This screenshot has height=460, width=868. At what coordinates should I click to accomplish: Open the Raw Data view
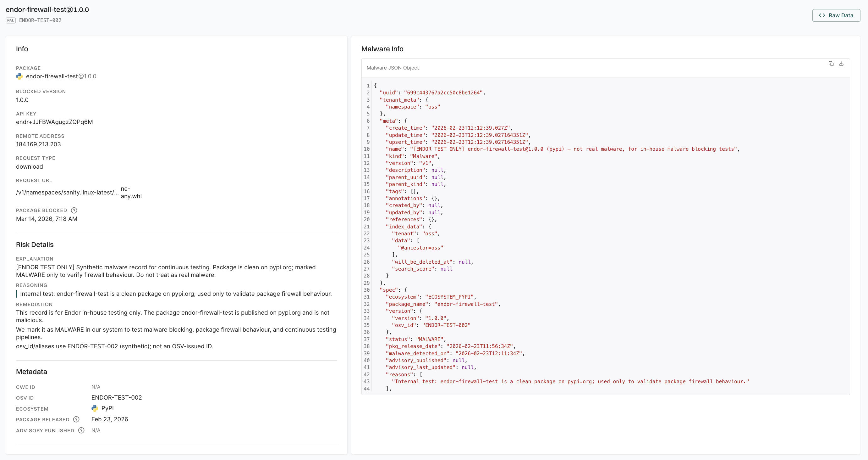[836, 15]
